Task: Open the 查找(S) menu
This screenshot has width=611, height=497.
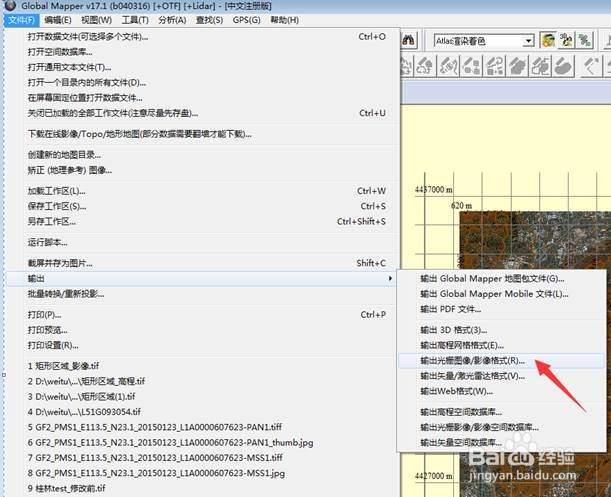Action: point(209,20)
